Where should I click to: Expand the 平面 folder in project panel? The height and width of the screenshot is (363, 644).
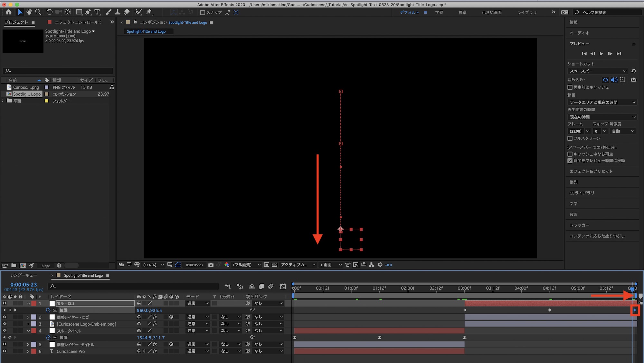pyautogui.click(x=3, y=101)
